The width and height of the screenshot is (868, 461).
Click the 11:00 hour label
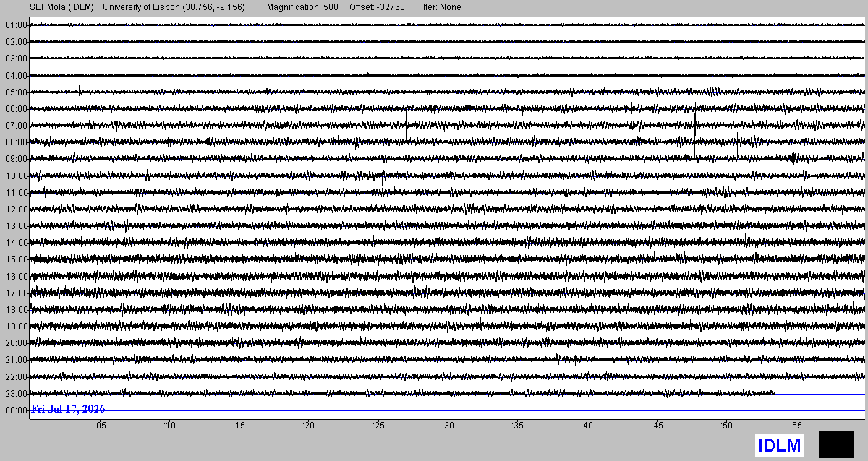16,193
